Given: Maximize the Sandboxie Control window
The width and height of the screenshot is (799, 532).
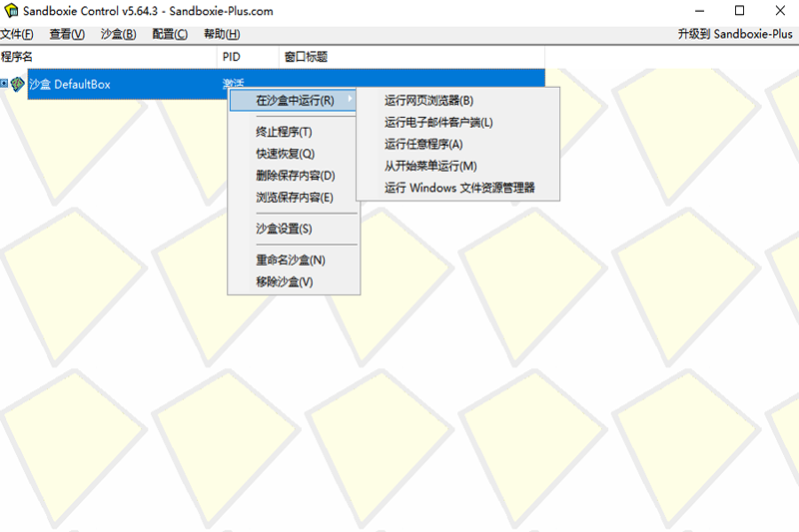Looking at the screenshot, I should coord(739,11).
